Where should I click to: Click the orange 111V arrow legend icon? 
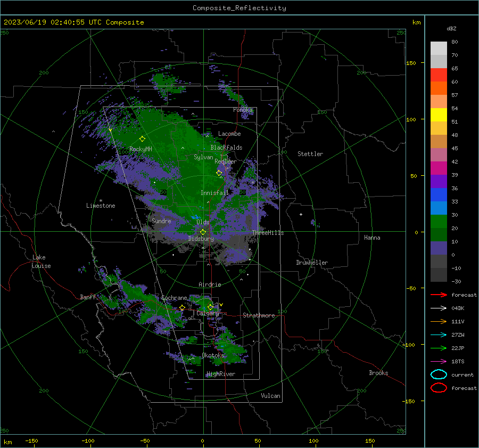click(x=439, y=321)
